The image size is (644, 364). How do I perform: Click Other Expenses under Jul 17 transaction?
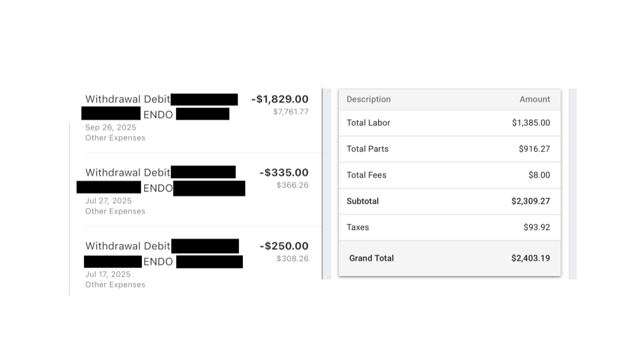(115, 285)
